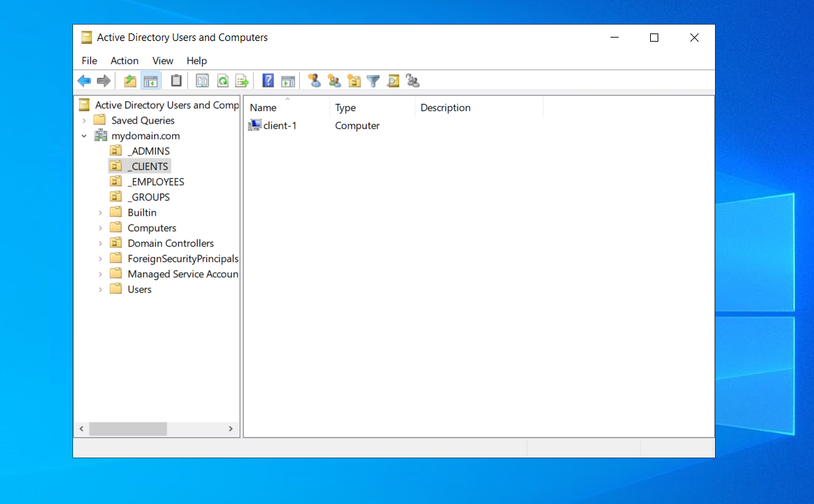814x504 pixels.
Task: Open the Help menu
Action: click(197, 61)
